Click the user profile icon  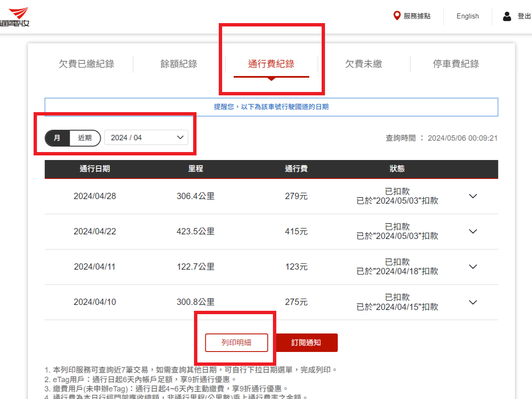(x=507, y=16)
